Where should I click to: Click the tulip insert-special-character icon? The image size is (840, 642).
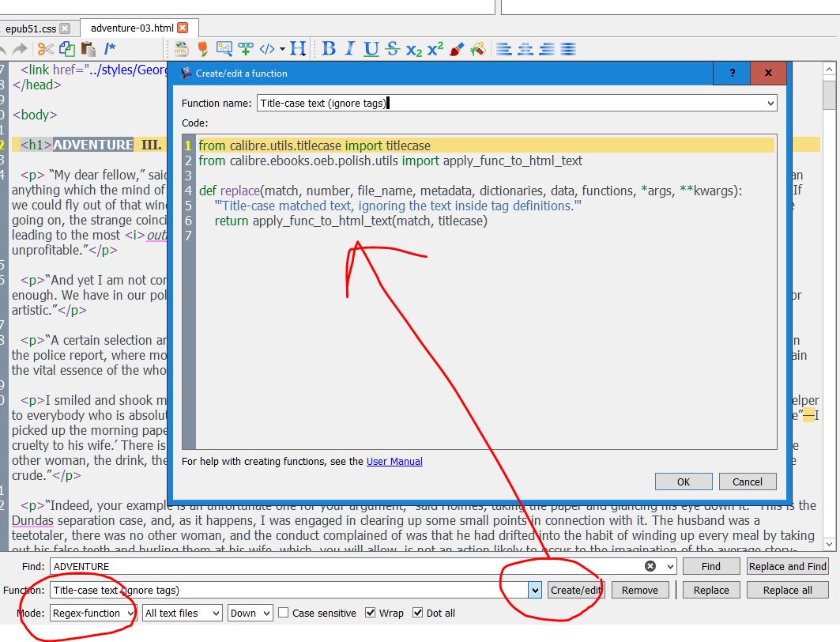(x=202, y=49)
